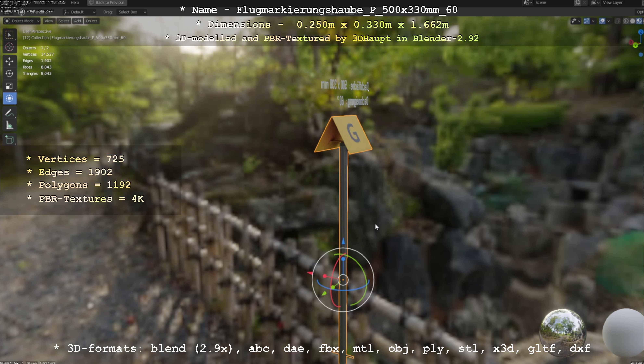The width and height of the screenshot is (644, 364).
Task: Select the Scale tool
Action: 9,86
